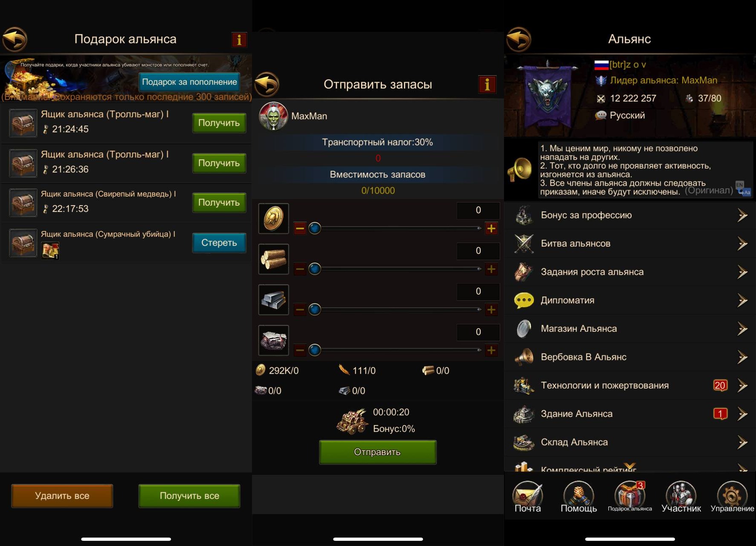Click the green Отправить button
Image resolution: width=756 pixels, height=546 pixels.
click(377, 452)
